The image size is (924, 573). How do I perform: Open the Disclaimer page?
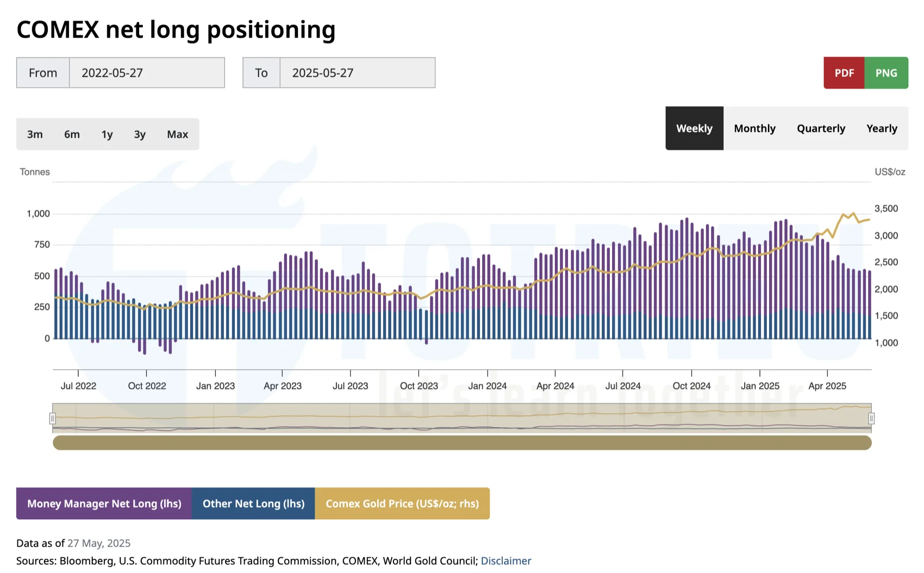pyautogui.click(x=506, y=560)
